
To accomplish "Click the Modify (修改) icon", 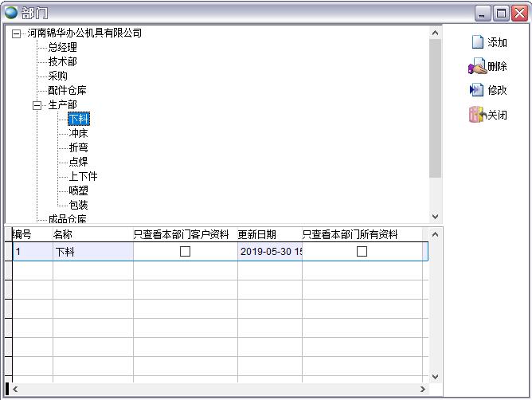I will [477, 90].
